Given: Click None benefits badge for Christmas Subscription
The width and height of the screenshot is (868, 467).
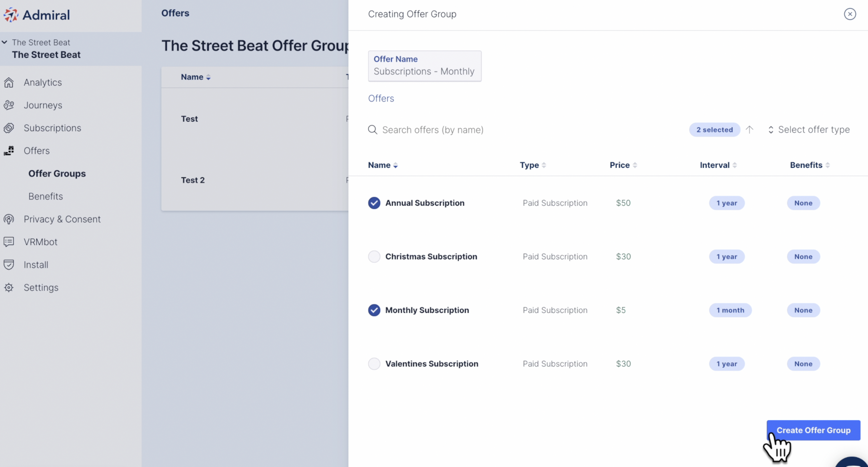Looking at the screenshot, I should click(x=803, y=257).
